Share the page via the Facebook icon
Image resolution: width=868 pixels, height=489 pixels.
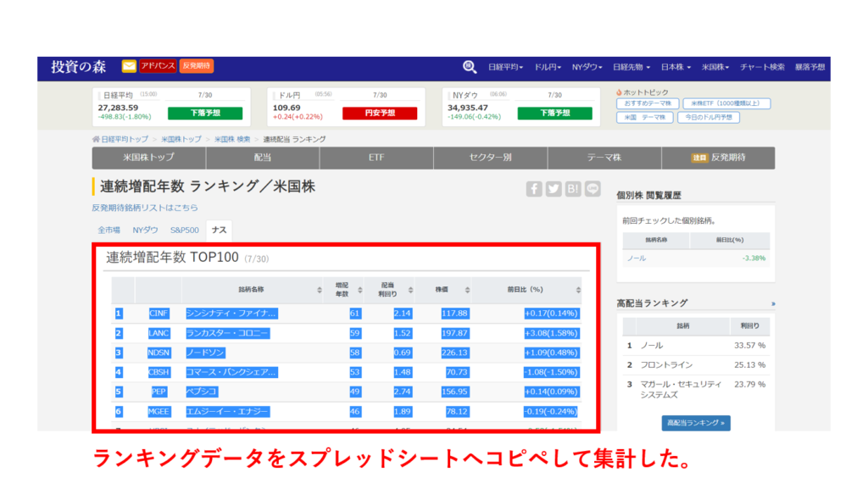point(534,188)
